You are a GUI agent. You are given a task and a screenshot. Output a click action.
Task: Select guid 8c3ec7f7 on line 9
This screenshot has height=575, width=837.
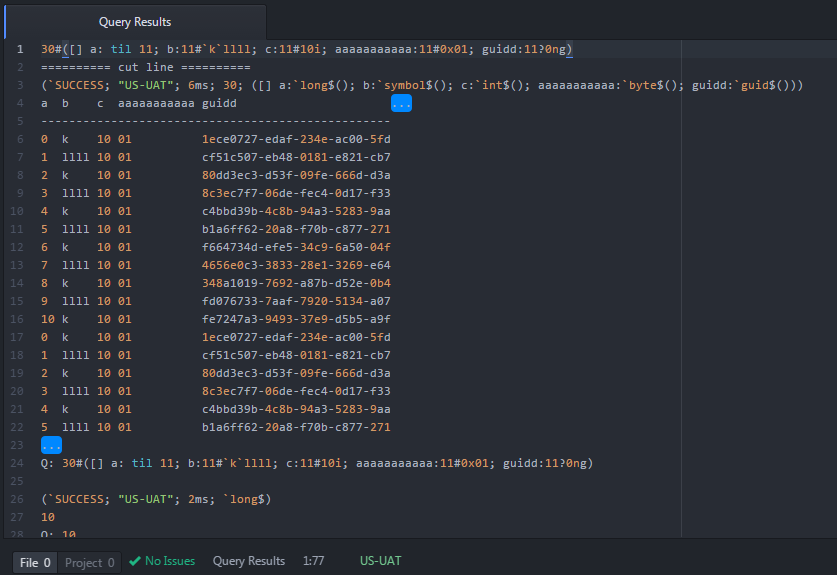pyautogui.click(x=296, y=193)
